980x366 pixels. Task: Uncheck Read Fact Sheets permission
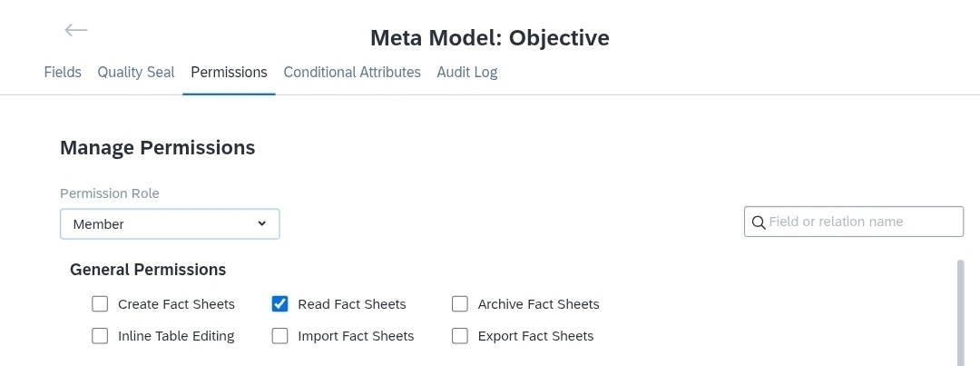(x=280, y=304)
